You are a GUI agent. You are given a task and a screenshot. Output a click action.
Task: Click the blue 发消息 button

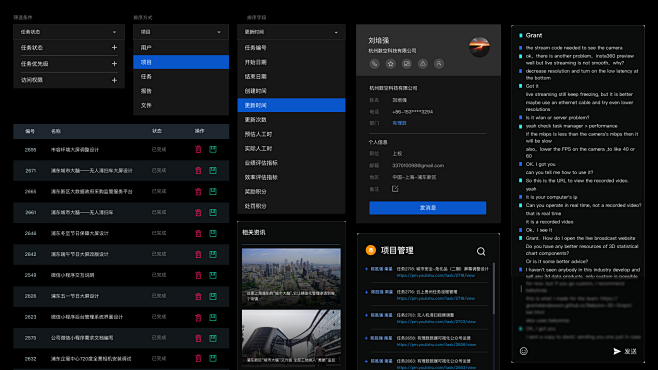coord(428,208)
